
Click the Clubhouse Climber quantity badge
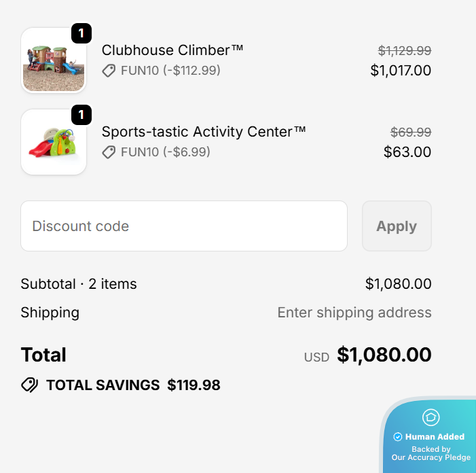click(81, 33)
